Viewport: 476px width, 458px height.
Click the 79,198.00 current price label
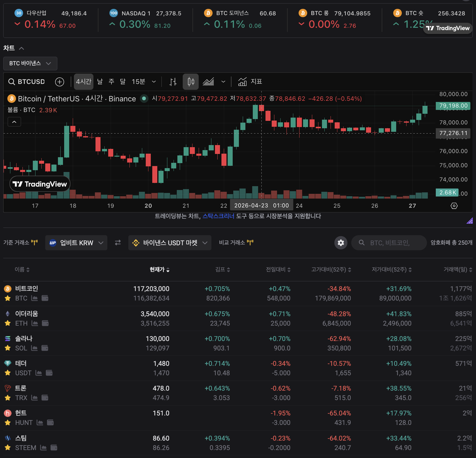pyautogui.click(x=453, y=105)
